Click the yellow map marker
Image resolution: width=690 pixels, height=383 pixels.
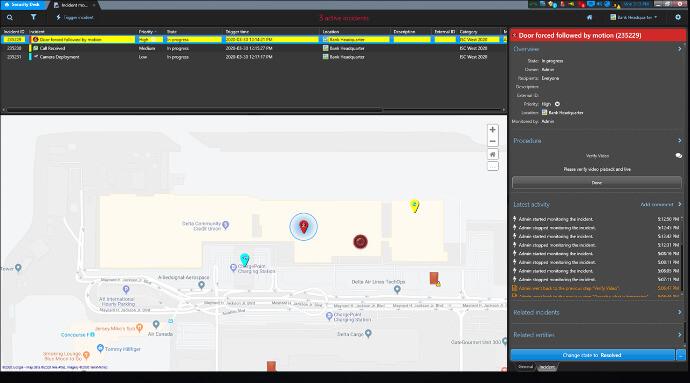(x=414, y=206)
